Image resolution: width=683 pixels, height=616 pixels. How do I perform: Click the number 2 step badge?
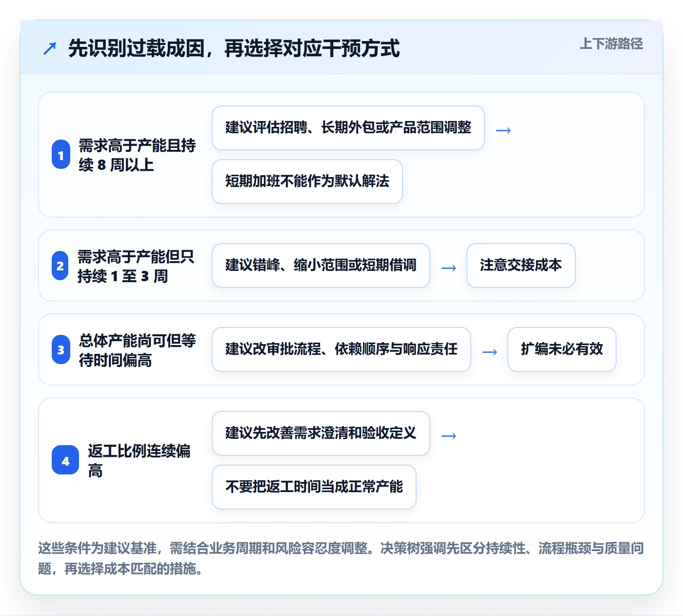pyautogui.click(x=60, y=266)
